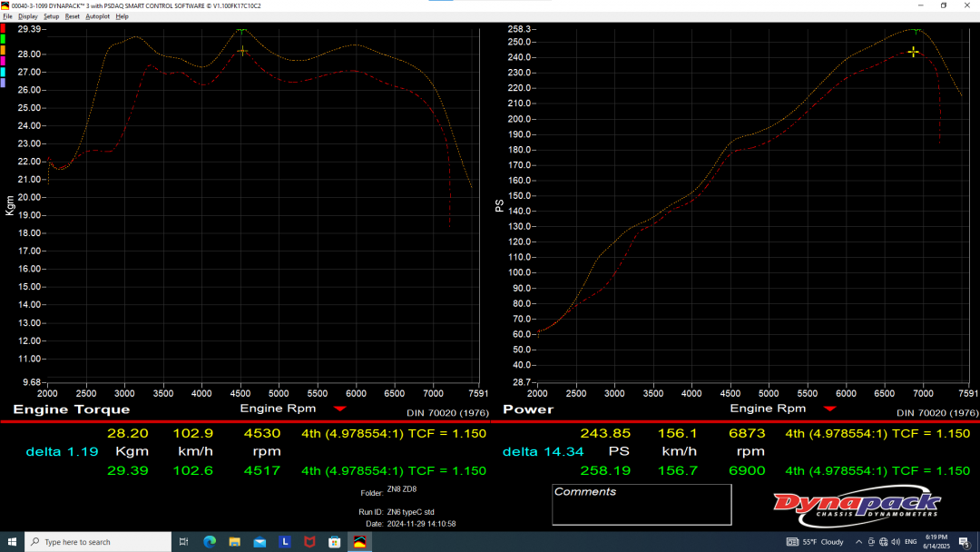Viewport: 980px width, 552px height.
Task: Open the Display menu
Action: coord(27,16)
